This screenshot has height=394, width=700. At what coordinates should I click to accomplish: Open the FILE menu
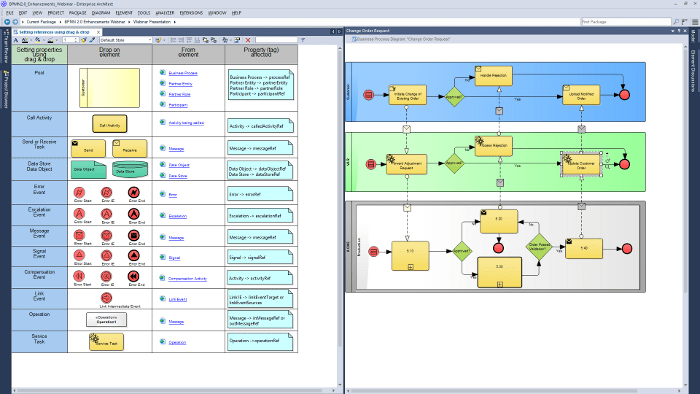coord(10,13)
